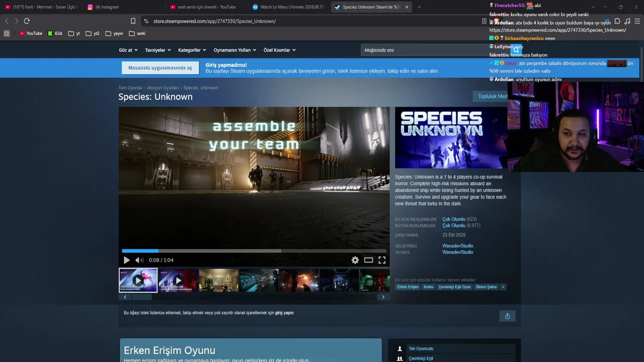
Task: Expand the Özel Kısımlar dropdown
Action: 280,50
